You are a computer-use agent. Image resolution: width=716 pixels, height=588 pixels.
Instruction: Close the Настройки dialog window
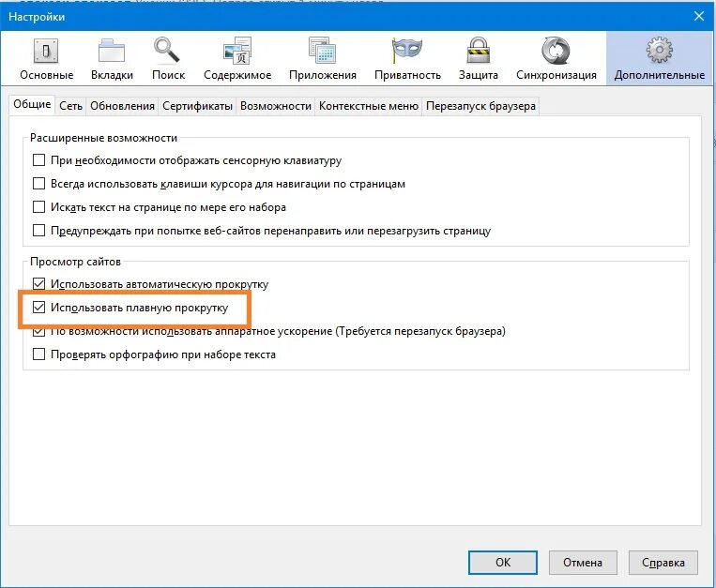coord(699,17)
